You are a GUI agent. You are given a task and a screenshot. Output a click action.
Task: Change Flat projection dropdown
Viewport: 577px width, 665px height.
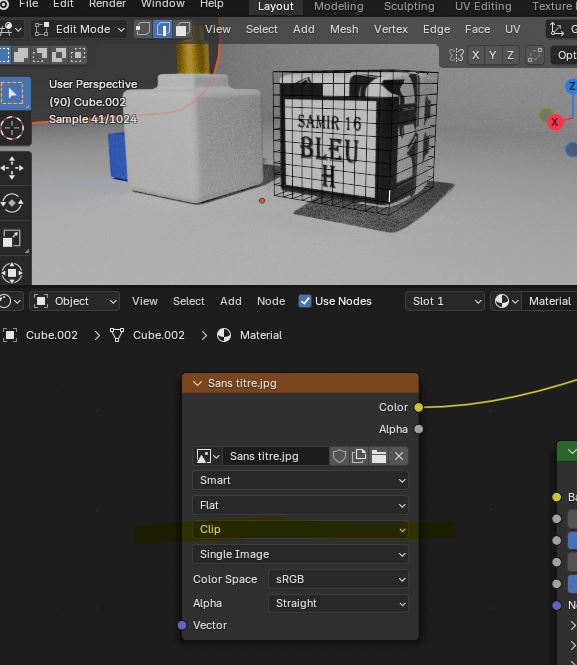click(x=300, y=505)
